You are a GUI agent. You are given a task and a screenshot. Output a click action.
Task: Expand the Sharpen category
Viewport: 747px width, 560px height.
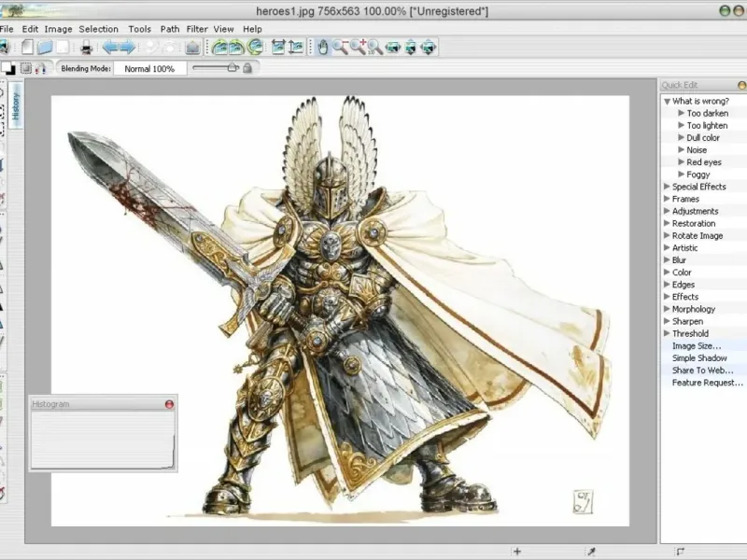click(667, 321)
